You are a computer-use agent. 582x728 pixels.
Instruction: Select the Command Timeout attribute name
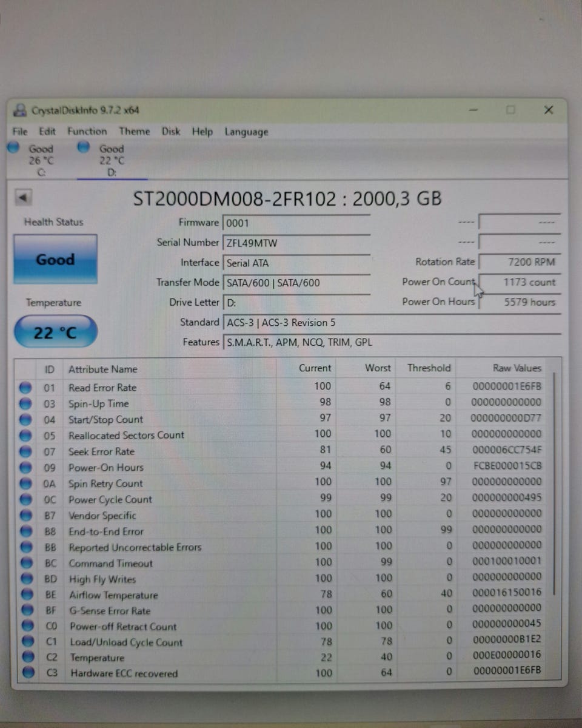pyautogui.click(x=111, y=563)
